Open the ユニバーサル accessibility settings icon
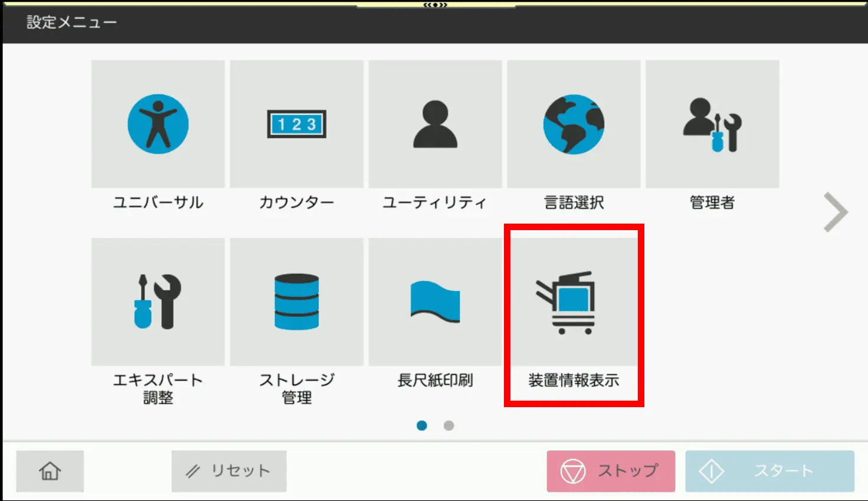 [x=158, y=125]
